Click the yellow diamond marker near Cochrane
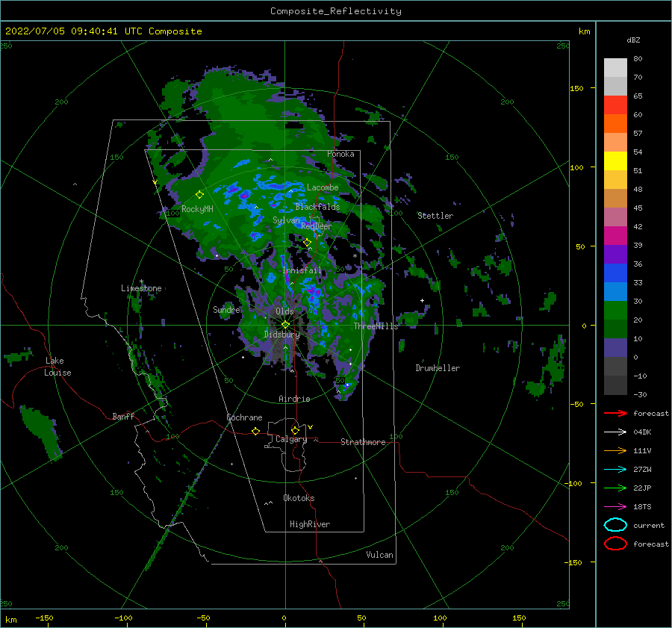 tap(255, 431)
